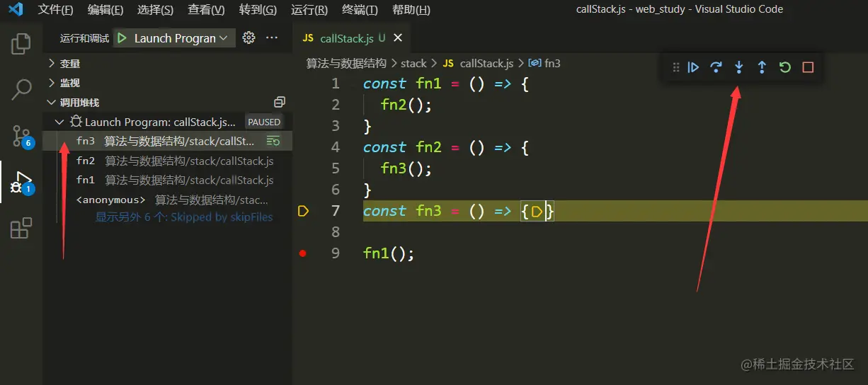Open 文件(F) menu
Screen dimensions: 868x385
[x=55, y=10]
